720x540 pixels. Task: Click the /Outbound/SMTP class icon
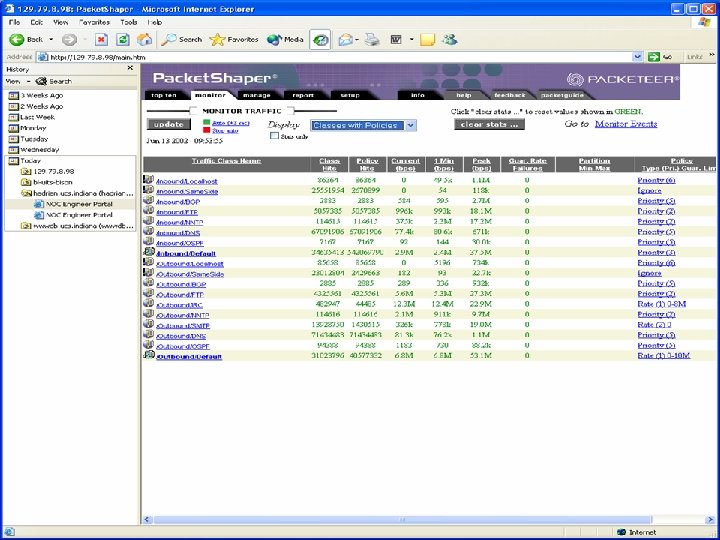(148, 324)
